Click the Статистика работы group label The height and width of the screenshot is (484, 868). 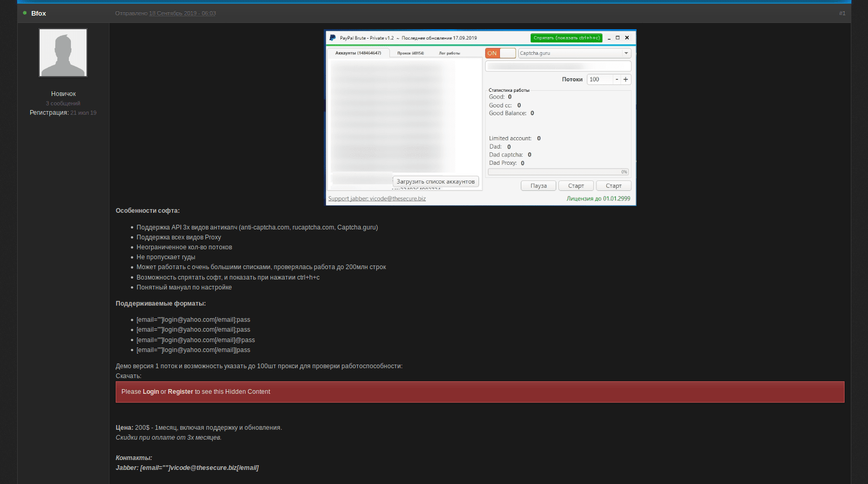coord(509,90)
